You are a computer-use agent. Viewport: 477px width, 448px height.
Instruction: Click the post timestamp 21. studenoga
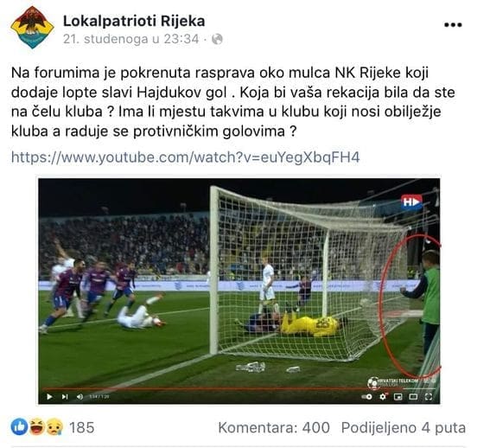130,39
